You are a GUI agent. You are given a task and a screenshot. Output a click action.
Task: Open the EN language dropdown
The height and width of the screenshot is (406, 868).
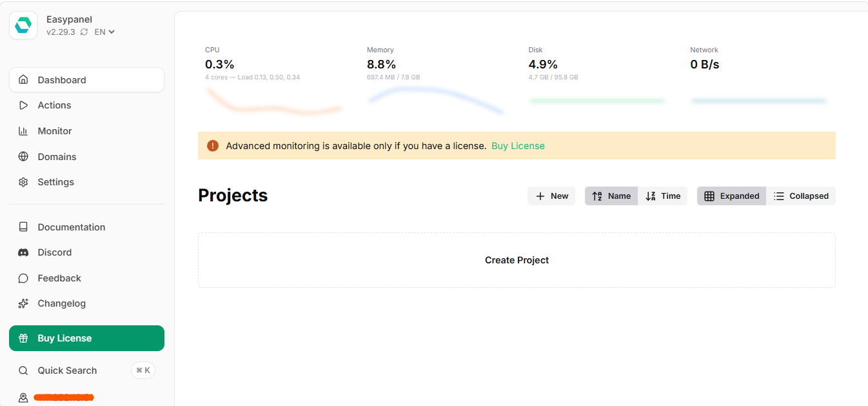(x=104, y=32)
